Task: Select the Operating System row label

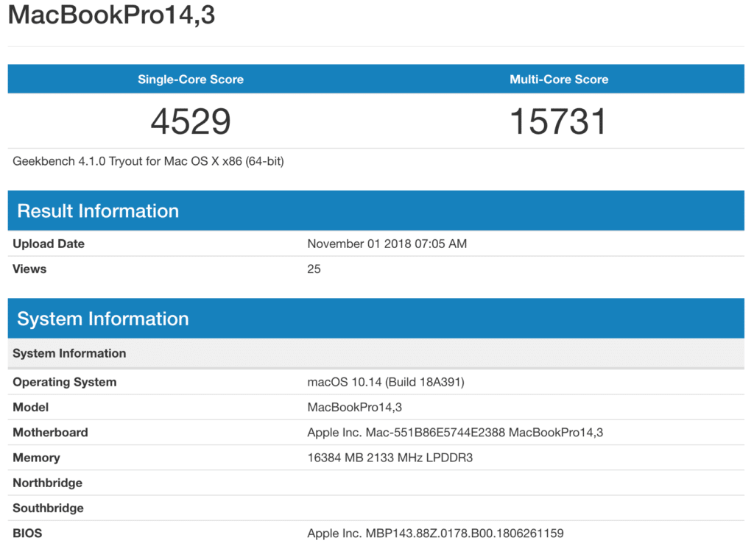Action: point(65,382)
